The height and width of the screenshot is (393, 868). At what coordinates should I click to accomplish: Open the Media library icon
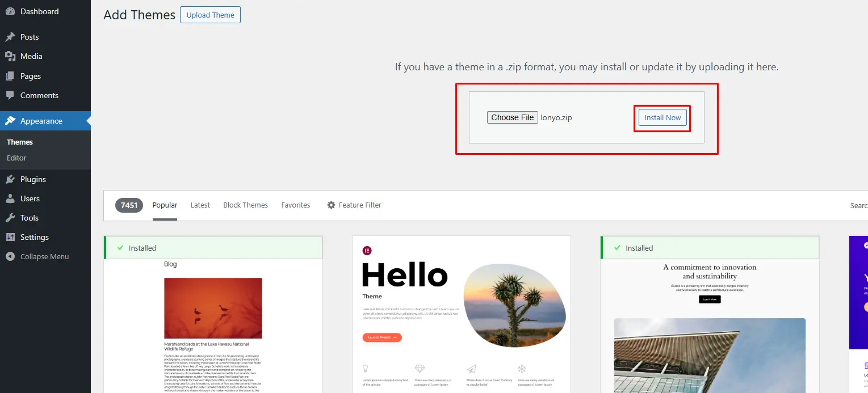(10, 56)
